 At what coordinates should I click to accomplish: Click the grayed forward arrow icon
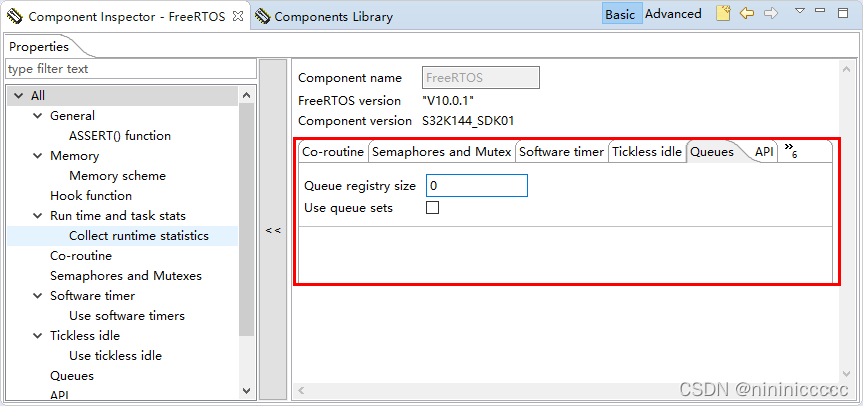pos(771,13)
